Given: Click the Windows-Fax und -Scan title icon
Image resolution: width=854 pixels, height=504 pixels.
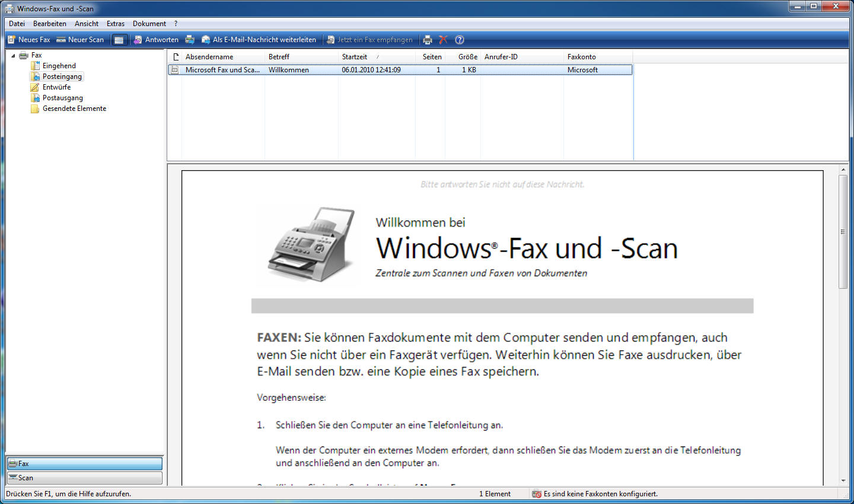Looking at the screenshot, I should [9, 9].
